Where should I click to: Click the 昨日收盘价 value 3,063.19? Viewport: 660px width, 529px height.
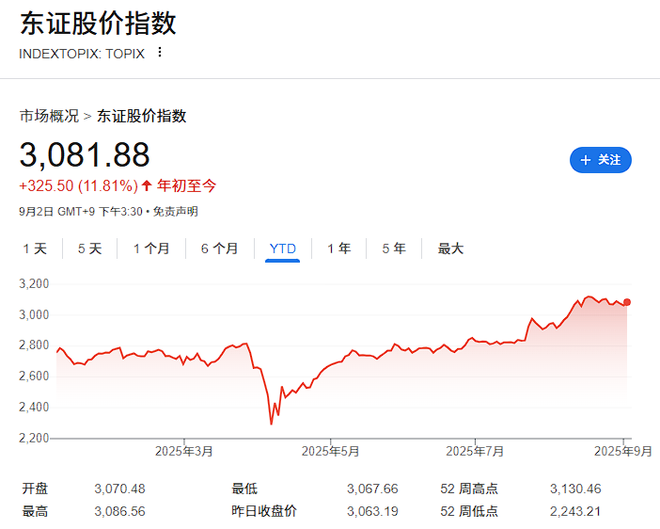(372, 511)
